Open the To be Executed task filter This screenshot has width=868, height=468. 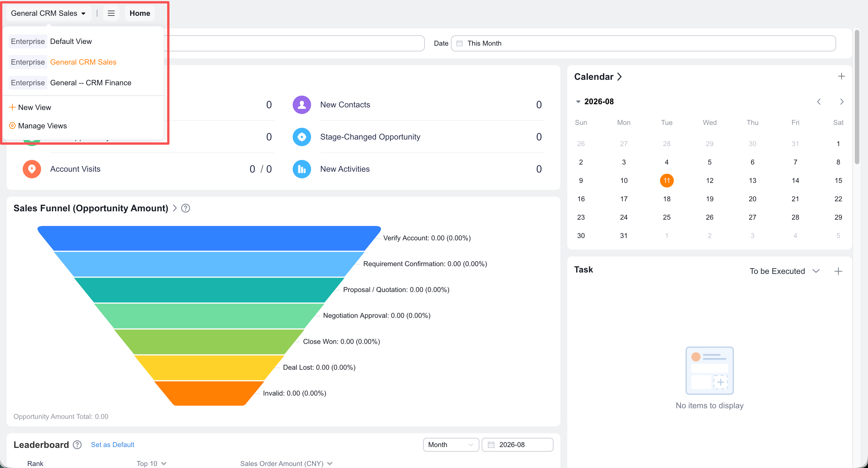784,271
